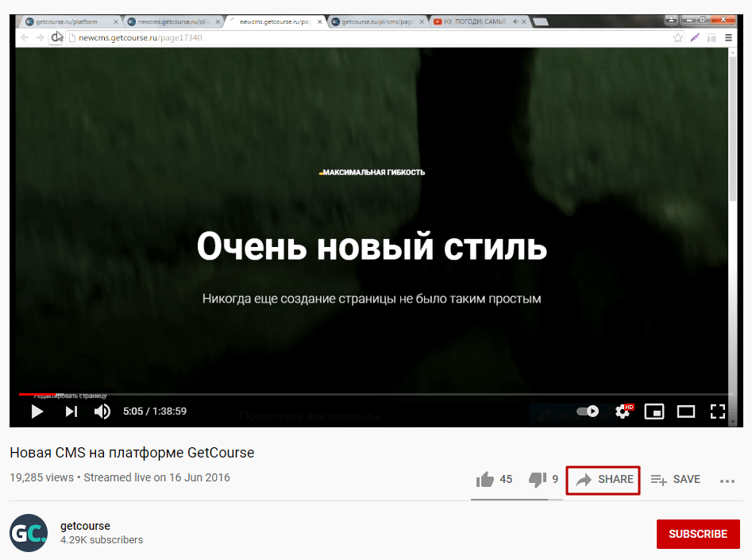
Task: Close the 'getcourse.ru/platform' tab in the recorded browser
Action: click(116, 21)
